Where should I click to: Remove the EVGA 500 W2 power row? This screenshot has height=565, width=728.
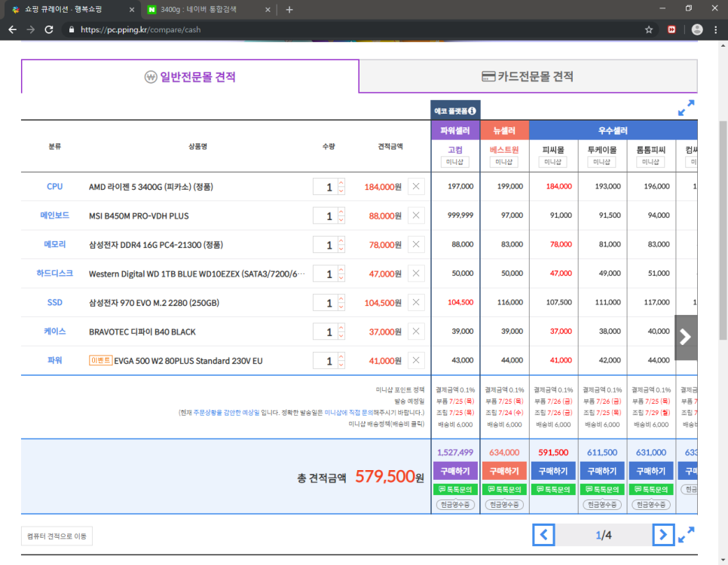[x=416, y=360]
